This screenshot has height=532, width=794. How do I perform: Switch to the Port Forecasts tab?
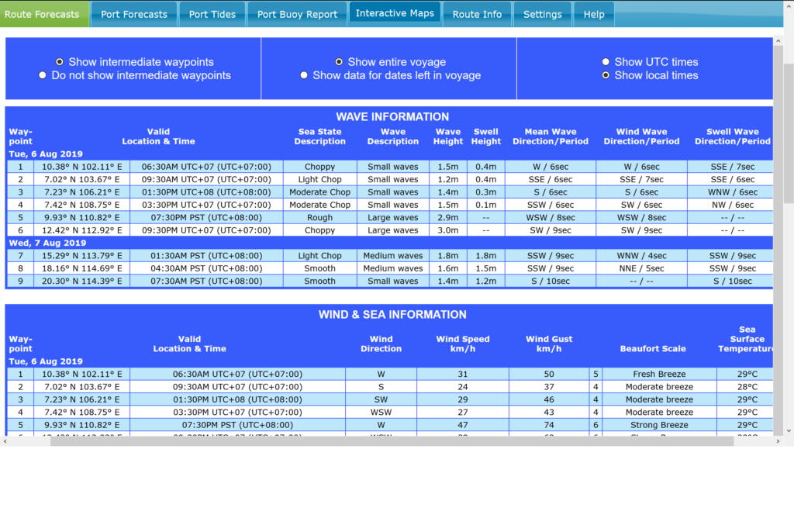point(133,14)
